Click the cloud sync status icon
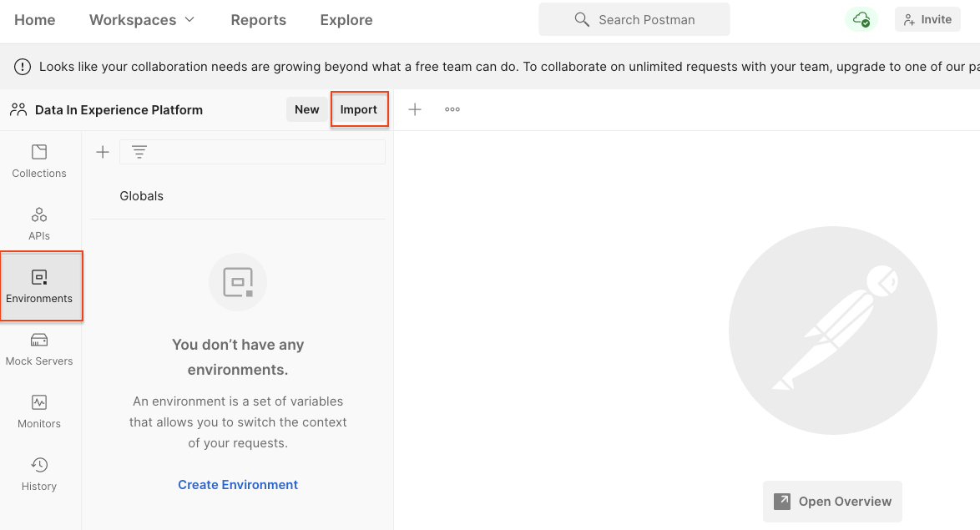980x530 pixels. coord(861,19)
